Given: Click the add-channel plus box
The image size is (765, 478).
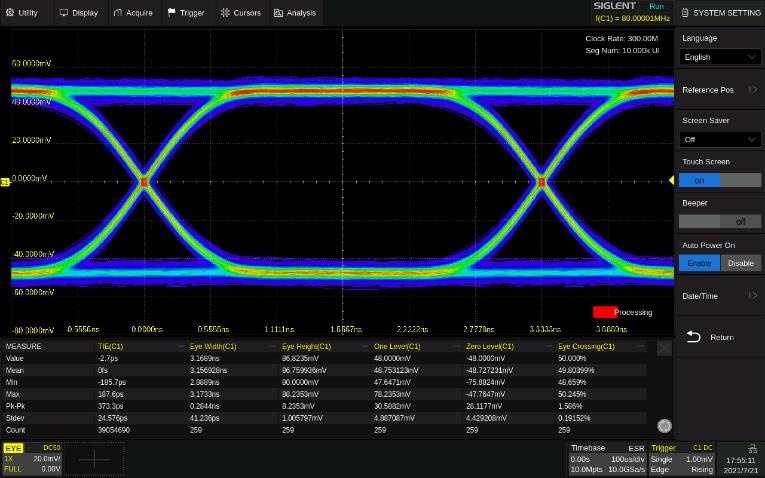Looking at the screenshot, I should coord(95,459).
